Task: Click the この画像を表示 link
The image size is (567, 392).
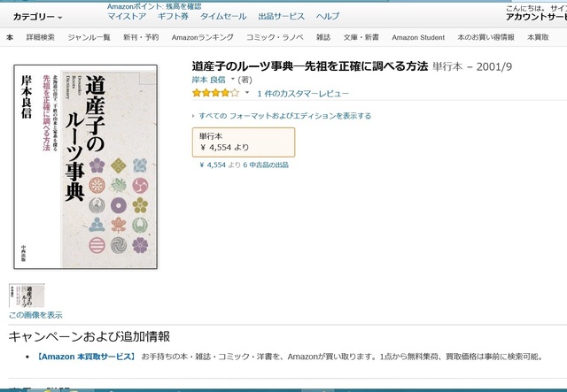Action: 35,315
